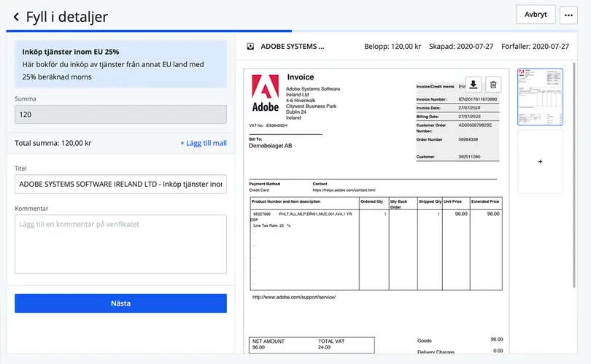Delete the invoice with the trash icon
Screen dimensions: 591x364
(493, 85)
